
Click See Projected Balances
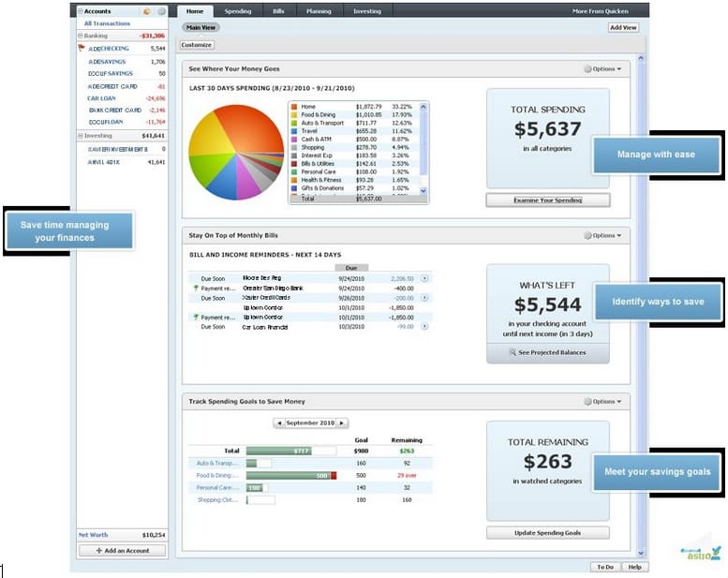tap(548, 353)
